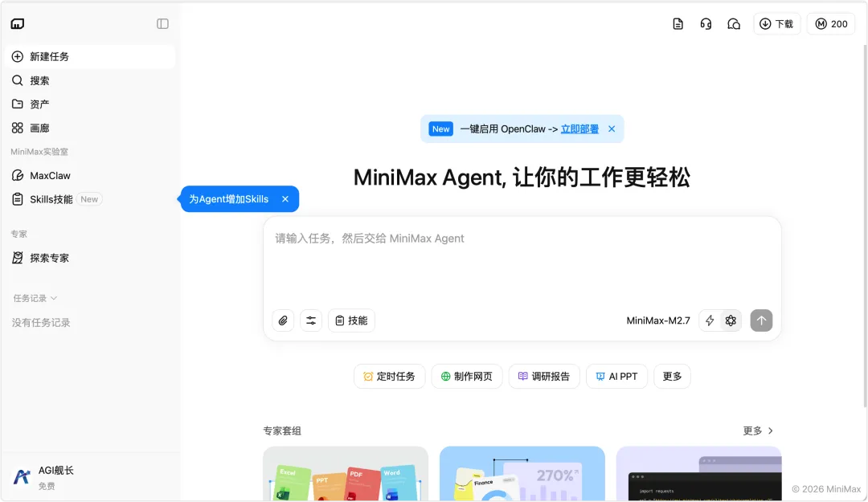Select the 定时任务 shortcut chip
The height and width of the screenshot is (502, 868).
click(x=389, y=377)
